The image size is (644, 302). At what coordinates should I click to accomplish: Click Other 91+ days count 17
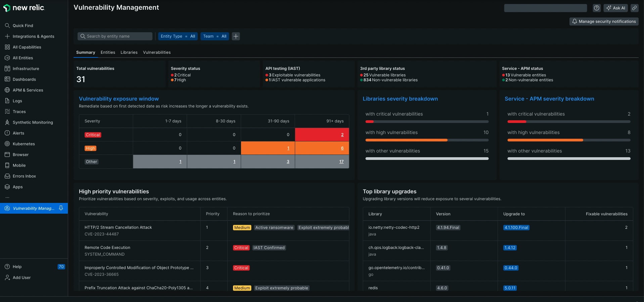coord(341,162)
